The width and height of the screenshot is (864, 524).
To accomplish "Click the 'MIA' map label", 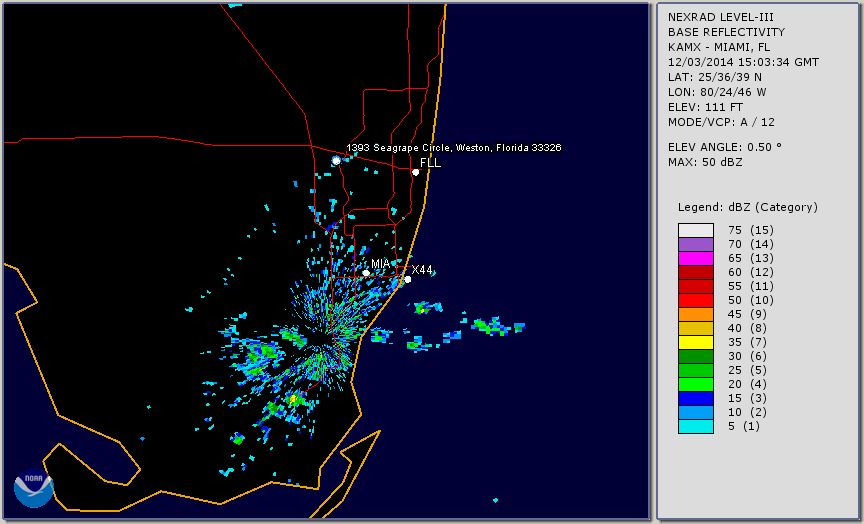I will point(380,264).
